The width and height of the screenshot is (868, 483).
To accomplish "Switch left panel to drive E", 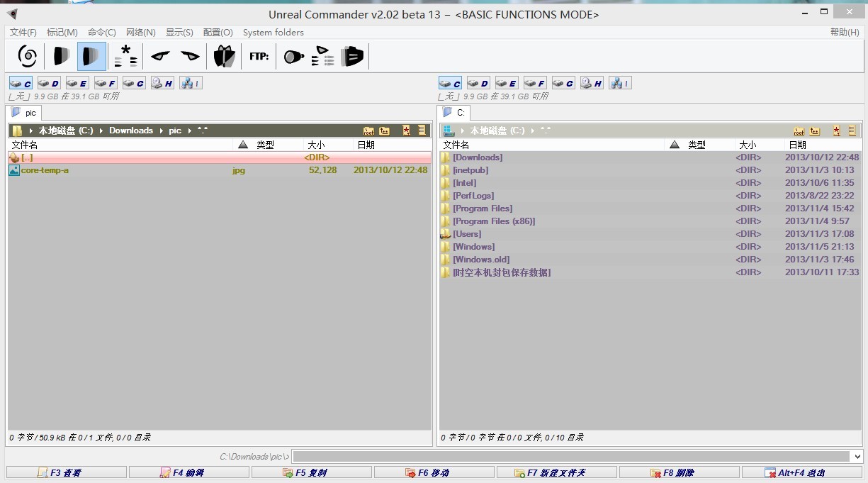I will [x=77, y=83].
